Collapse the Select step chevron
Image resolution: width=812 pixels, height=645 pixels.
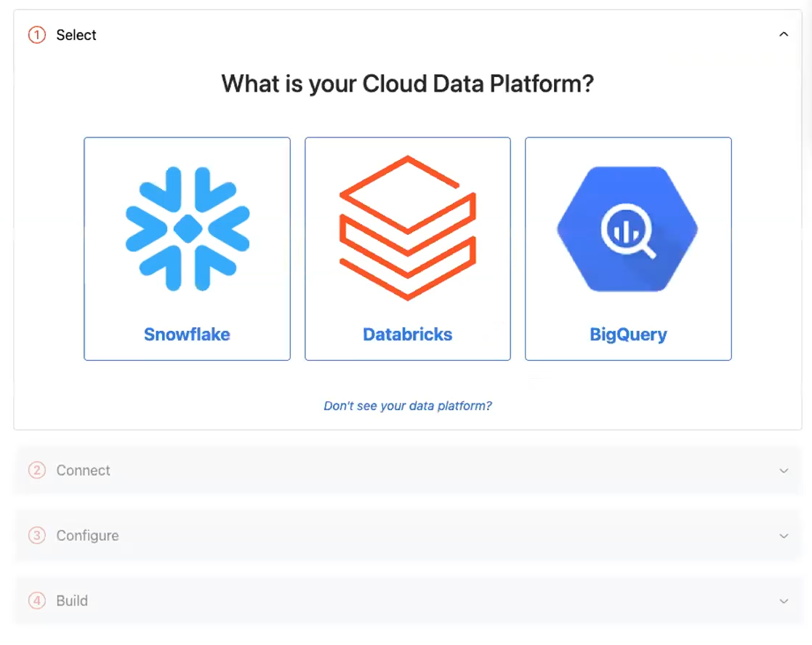[784, 35]
